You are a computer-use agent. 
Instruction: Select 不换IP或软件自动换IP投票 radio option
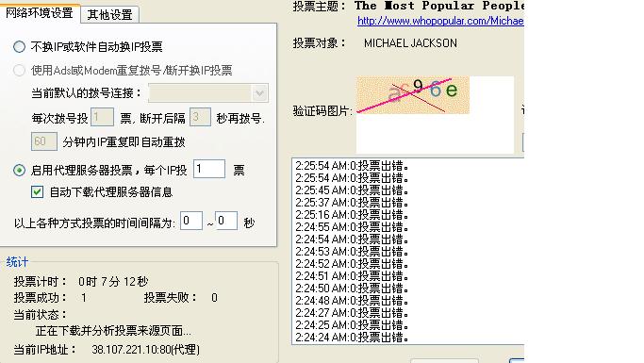pyautogui.click(x=19, y=47)
